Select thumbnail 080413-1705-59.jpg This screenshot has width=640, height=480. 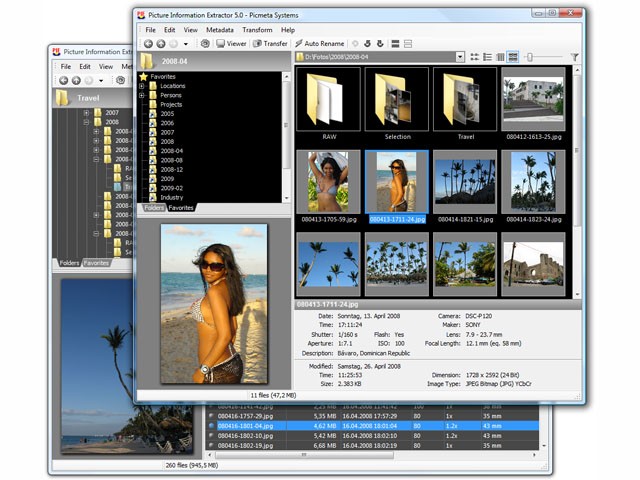coord(329,182)
